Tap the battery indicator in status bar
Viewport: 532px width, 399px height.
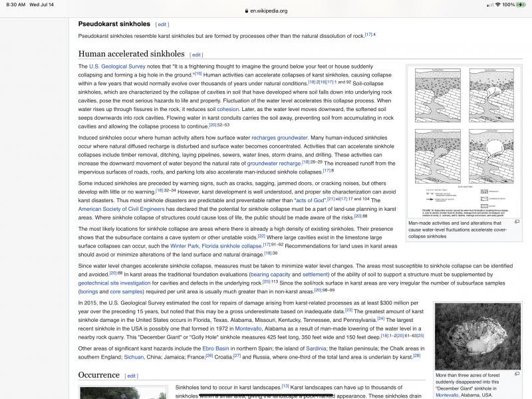point(521,5)
